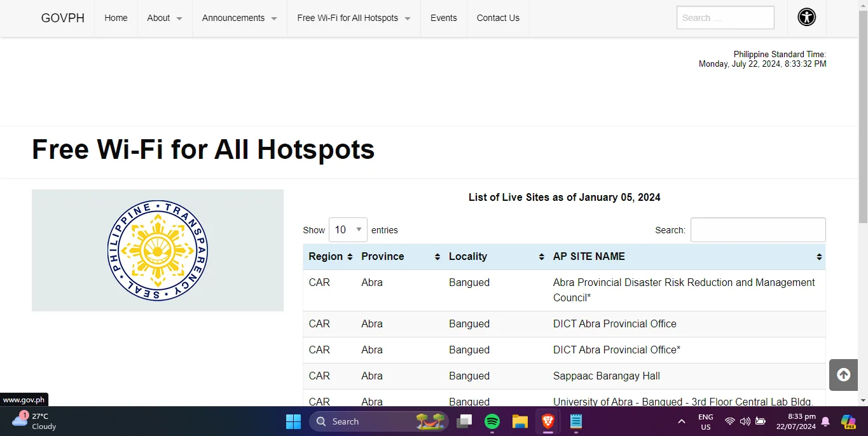The width and height of the screenshot is (868, 436).
Task: Click the battery status tray icon
Action: (760, 421)
